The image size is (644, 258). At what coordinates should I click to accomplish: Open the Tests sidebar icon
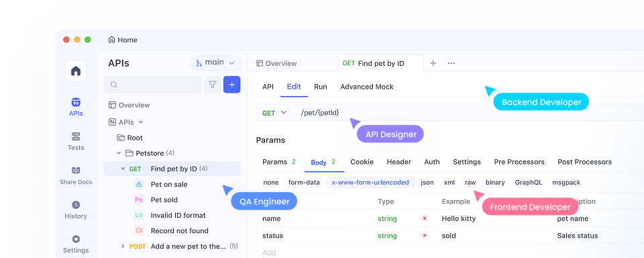click(76, 141)
